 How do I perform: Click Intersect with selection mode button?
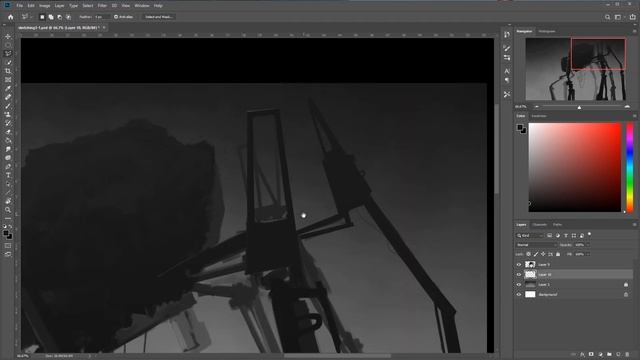click(x=69, y=17)
